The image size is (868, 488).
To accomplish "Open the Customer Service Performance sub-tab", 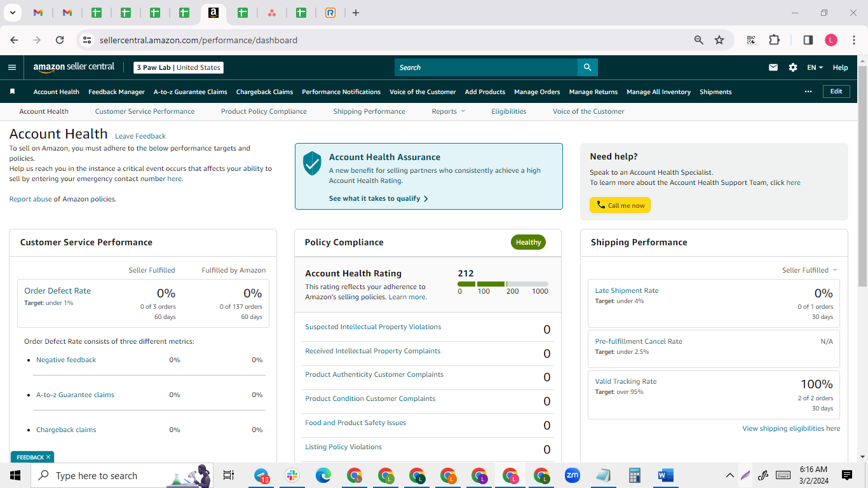I will 145,111.
